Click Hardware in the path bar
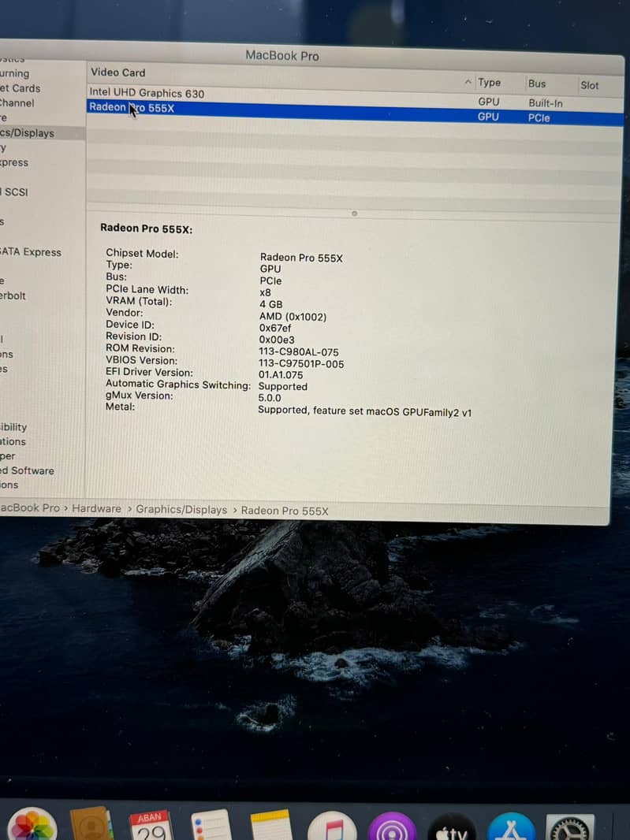 [x=96, y=509]
